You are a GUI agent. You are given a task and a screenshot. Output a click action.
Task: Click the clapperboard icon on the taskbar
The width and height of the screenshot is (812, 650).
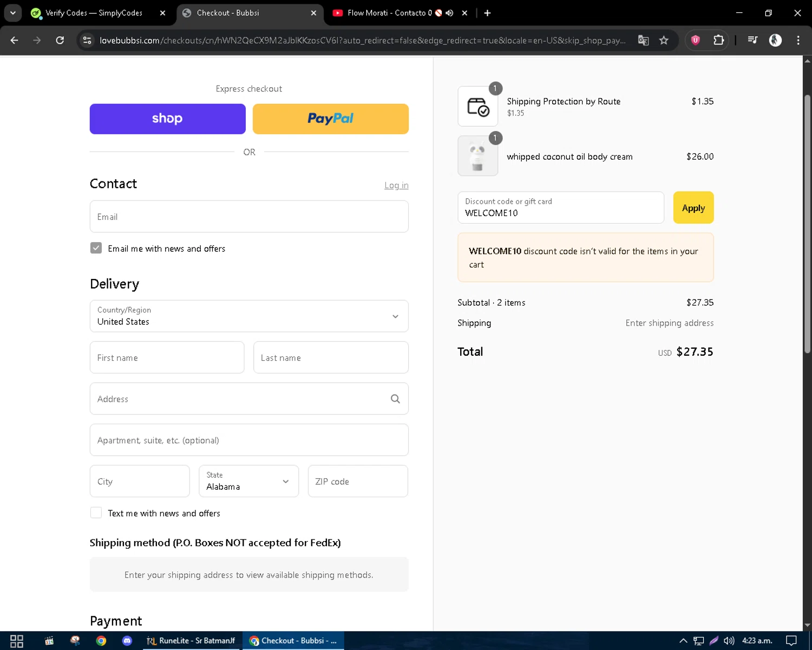49,641
